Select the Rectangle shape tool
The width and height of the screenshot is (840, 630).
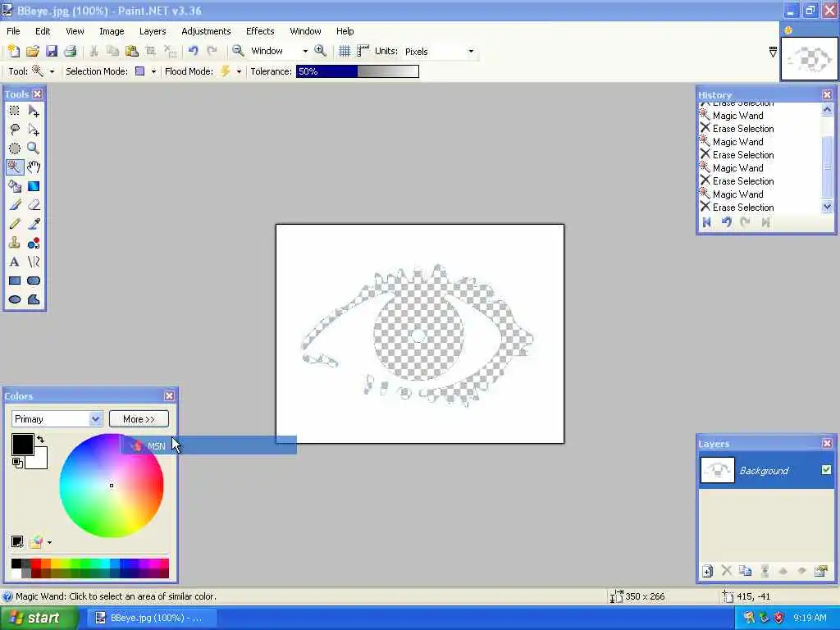point(15,281)
